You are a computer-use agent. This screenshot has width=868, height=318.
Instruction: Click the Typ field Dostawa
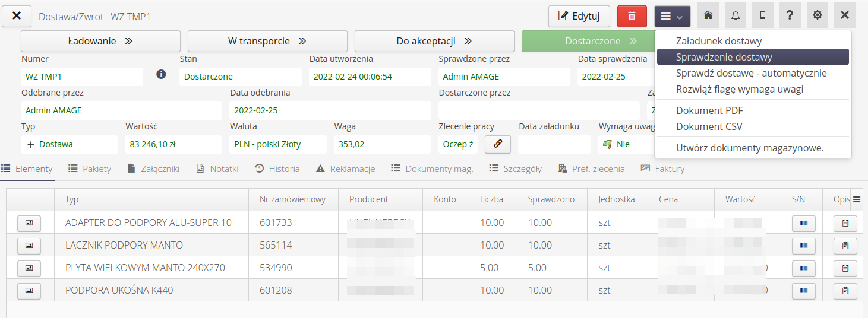click(70, 144)
